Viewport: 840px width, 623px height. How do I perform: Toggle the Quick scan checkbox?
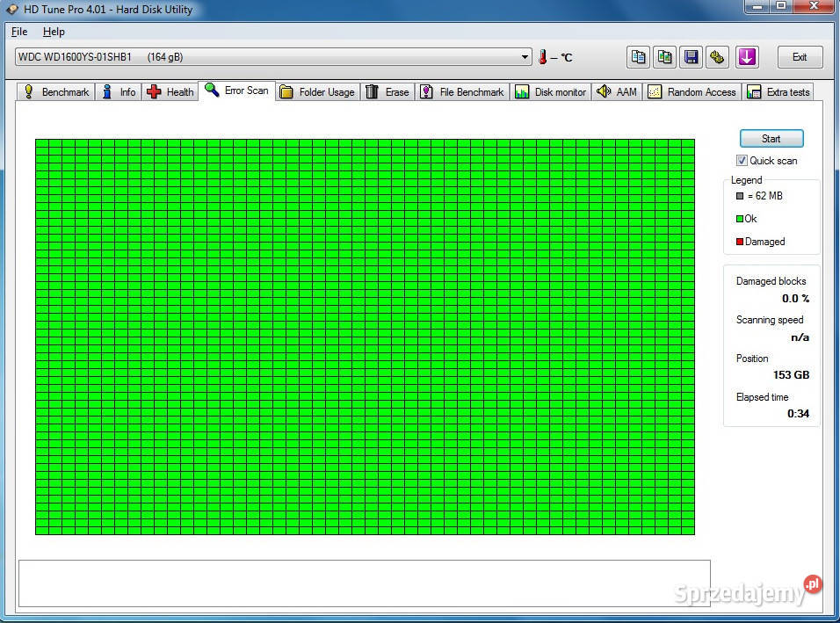pos(742,161)
